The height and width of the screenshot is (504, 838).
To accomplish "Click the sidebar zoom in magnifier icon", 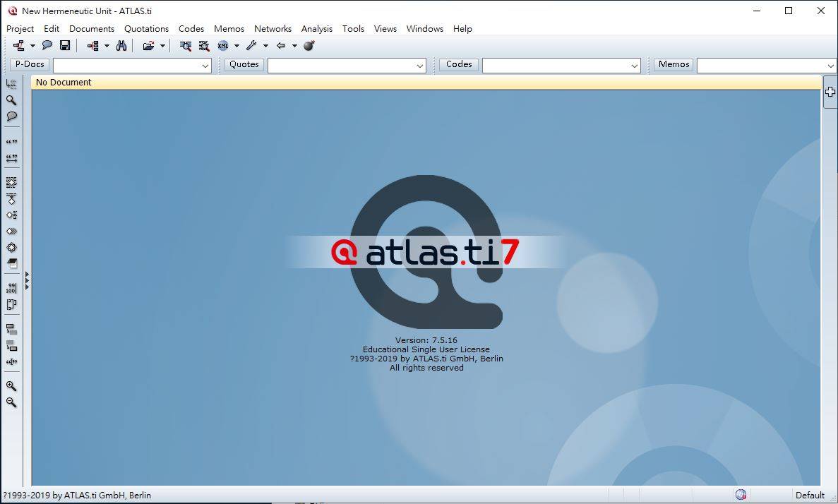I will click(x=11, y=386).
